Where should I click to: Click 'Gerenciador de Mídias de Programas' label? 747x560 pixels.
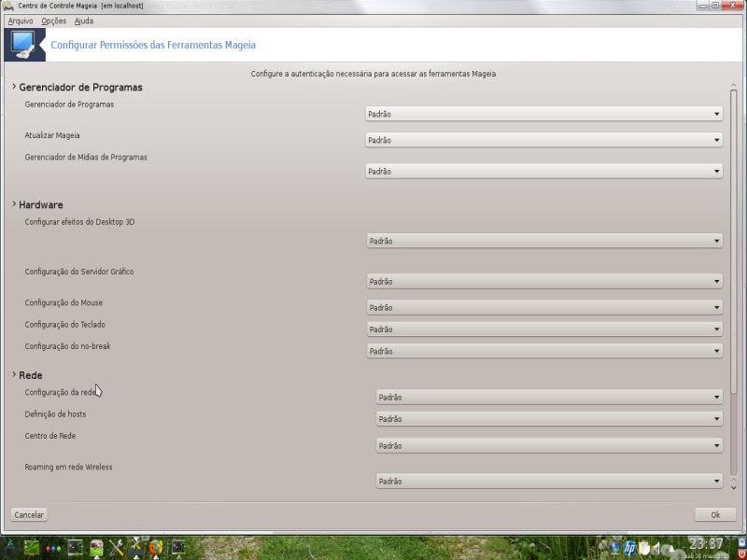click(86, 157)
